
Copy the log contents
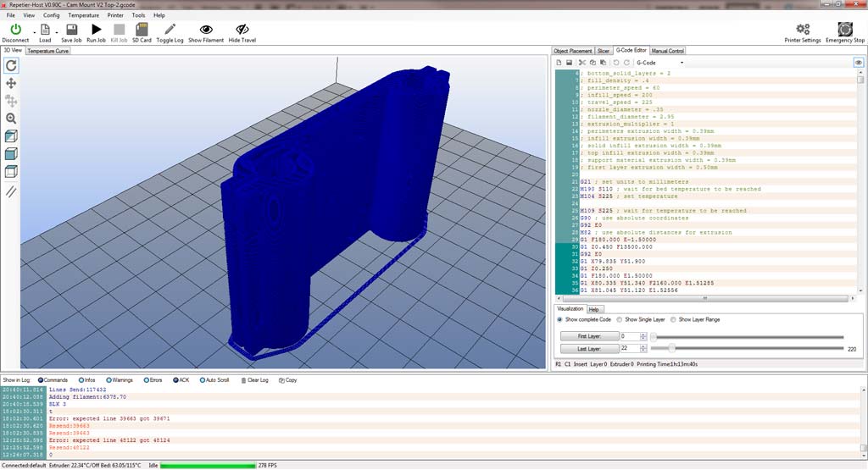tap(288, 380)
